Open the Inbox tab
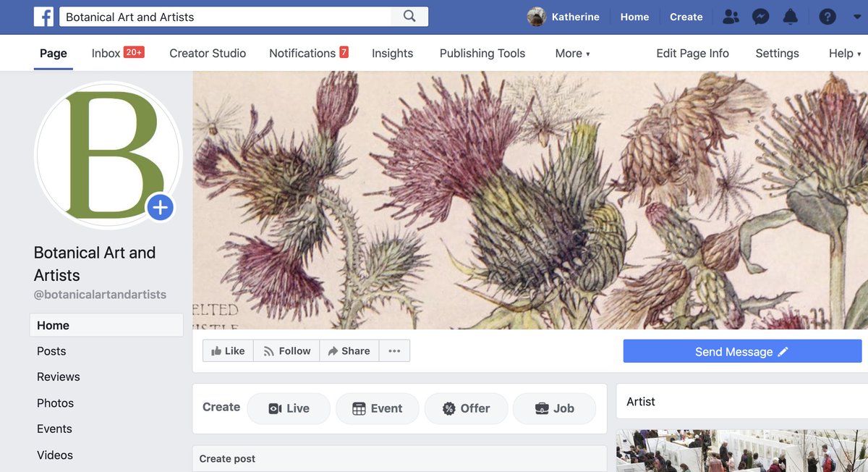This screenshot has height=472, width=868. click(x=118, y=53)
